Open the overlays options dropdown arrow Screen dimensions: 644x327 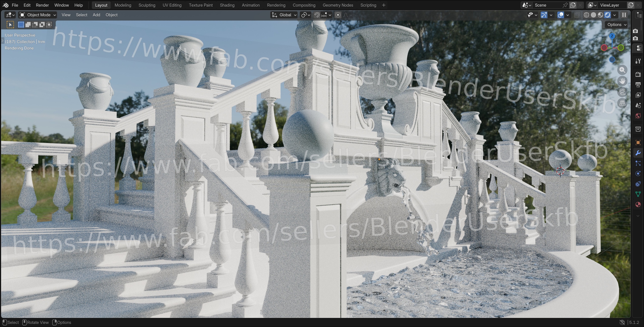(x=567, y=15)
